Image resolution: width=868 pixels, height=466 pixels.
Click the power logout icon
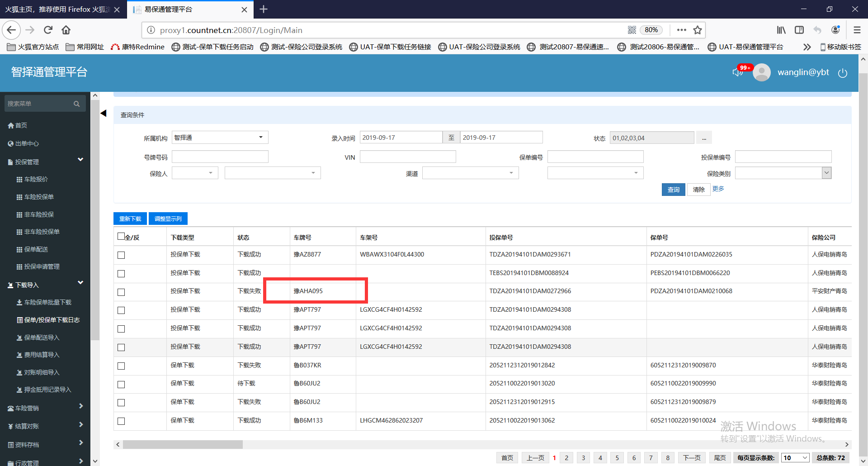coord(842,73)
